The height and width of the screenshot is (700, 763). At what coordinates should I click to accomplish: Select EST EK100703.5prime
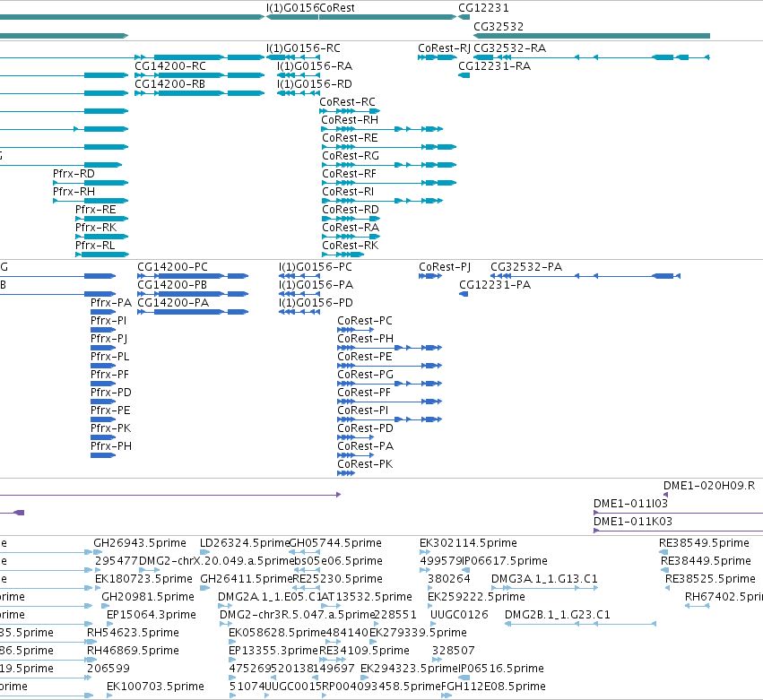coord(109,696)
